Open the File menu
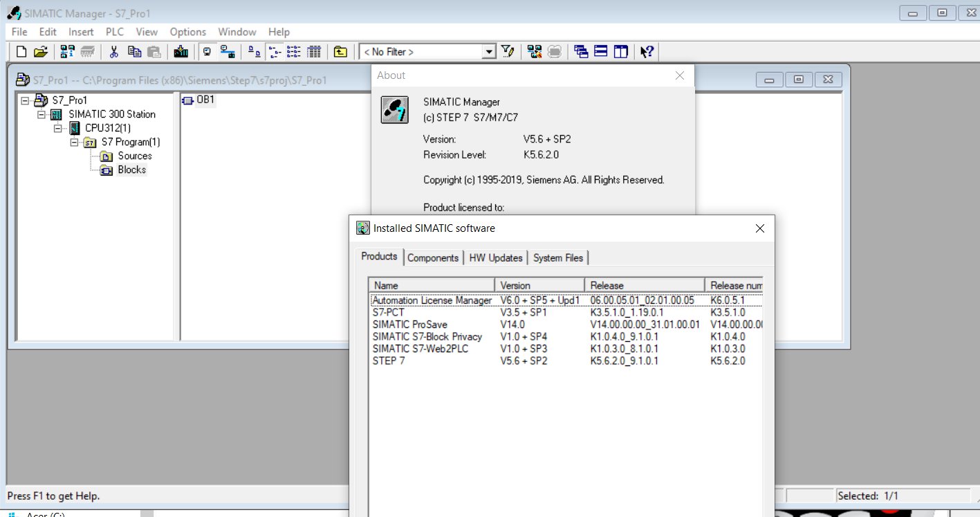 19,32
